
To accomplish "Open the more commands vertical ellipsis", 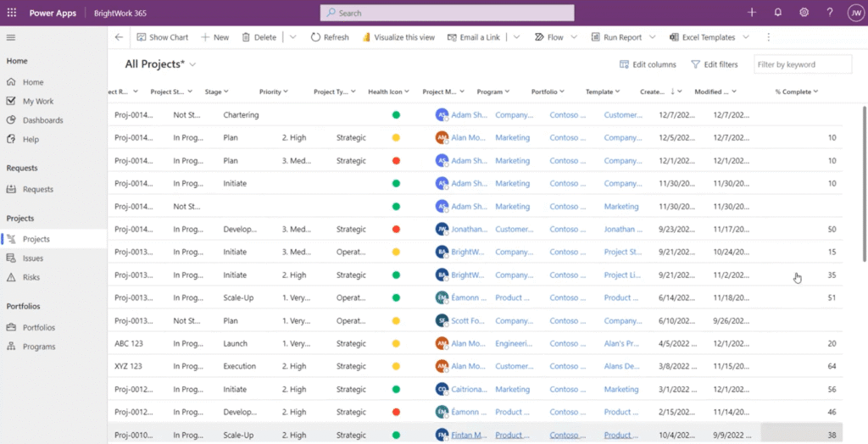I will (769, 37).
